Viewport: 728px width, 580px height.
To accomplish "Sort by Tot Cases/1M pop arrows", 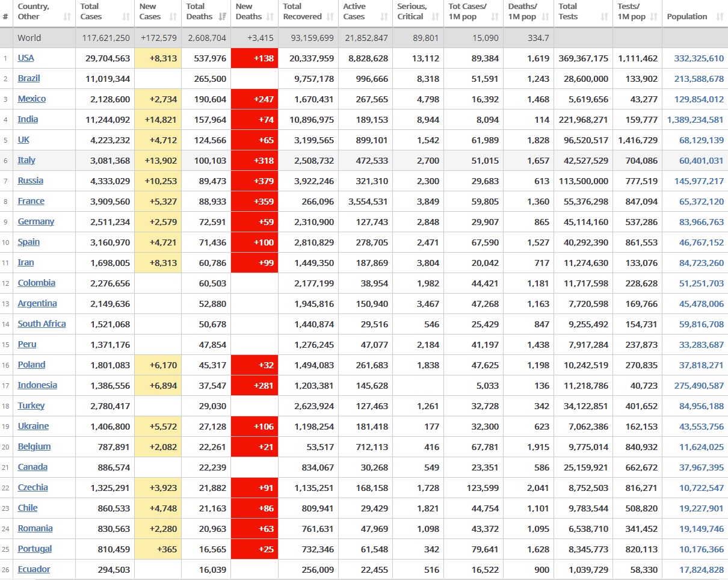I will click(495, 17).
